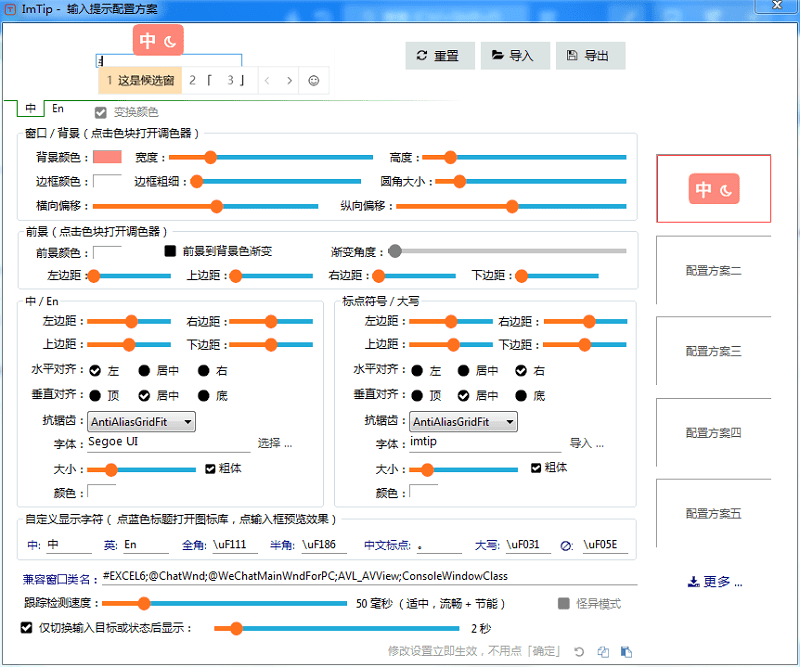Click the 重置 reset button

(440, 55)
